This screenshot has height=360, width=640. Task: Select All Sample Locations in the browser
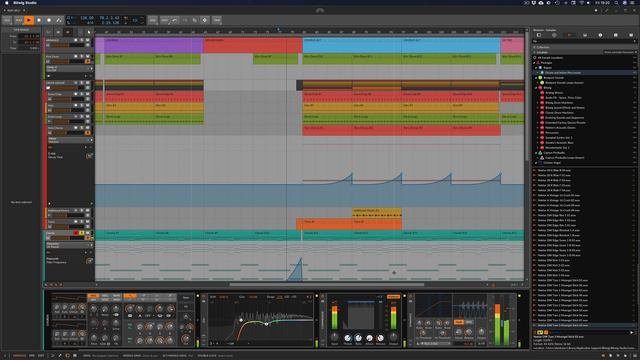click(550, 58)
